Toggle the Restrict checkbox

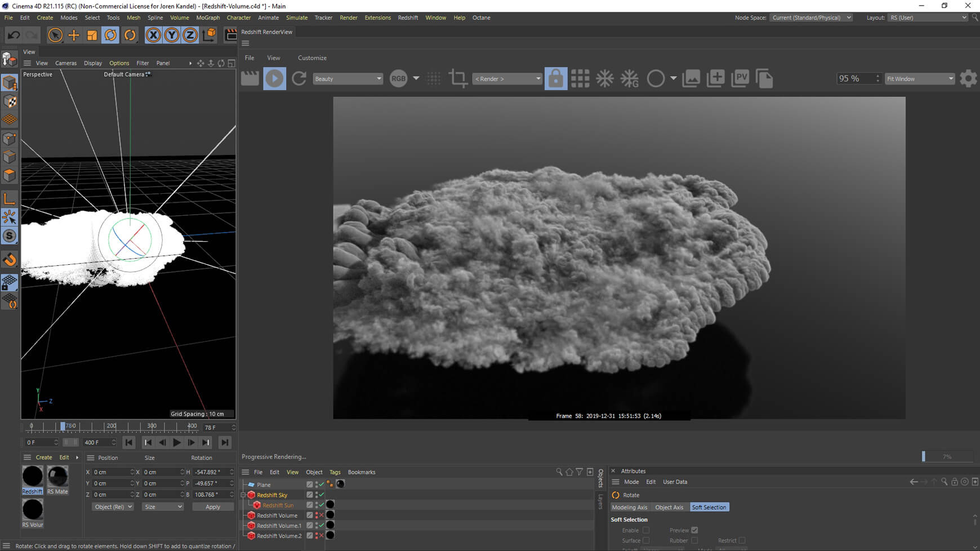[742, 540]
